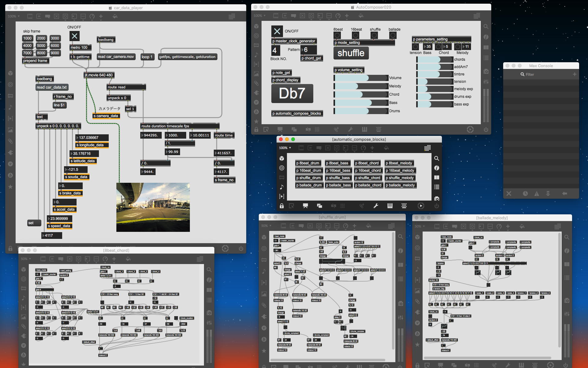Click the p shuffle_drum subpatcher object
588x368 pixels.
pyautogui.click(x=310, y=178)
